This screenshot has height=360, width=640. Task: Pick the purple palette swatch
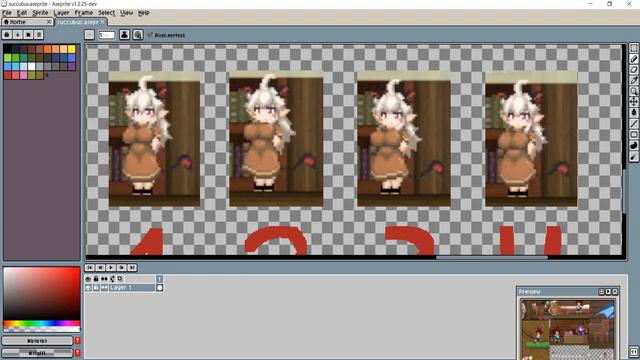pos(72,66)
